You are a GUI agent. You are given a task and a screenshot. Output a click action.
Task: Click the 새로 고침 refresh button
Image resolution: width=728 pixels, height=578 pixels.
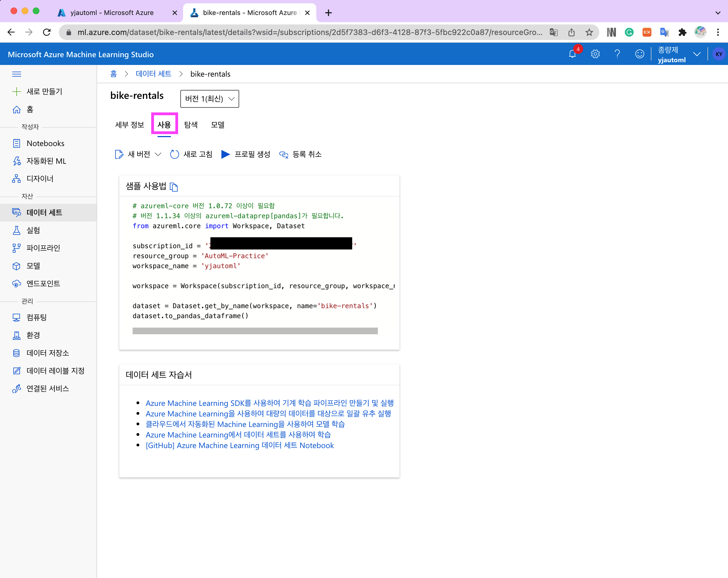[x=191, y=154]
